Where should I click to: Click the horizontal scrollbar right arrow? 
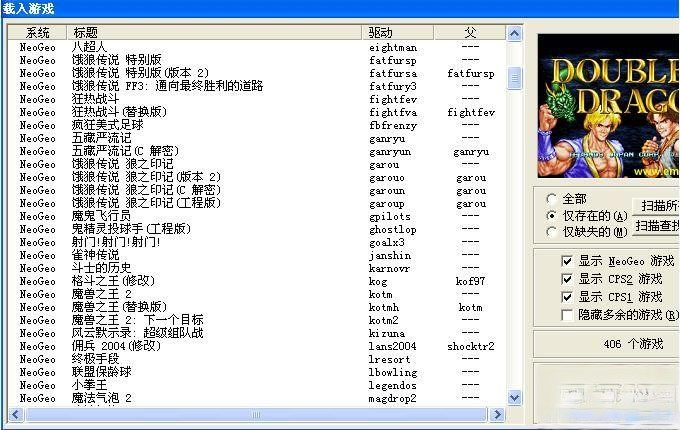(x=497, y=414)
